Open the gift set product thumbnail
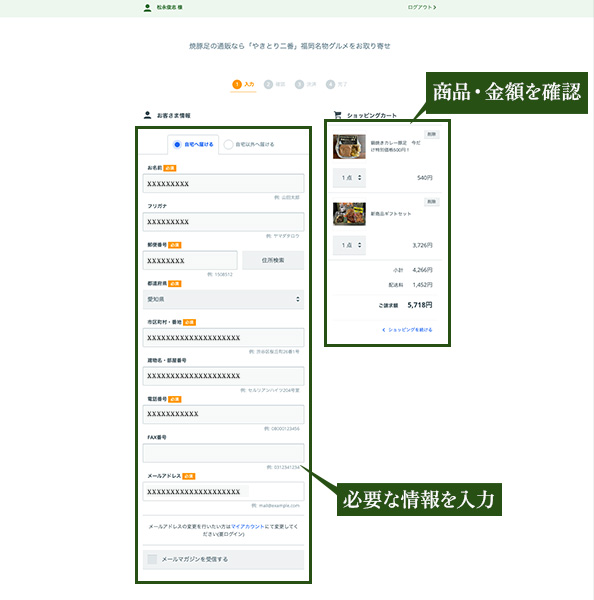Viewport: 594px width, 600px height. pos(349,214)
